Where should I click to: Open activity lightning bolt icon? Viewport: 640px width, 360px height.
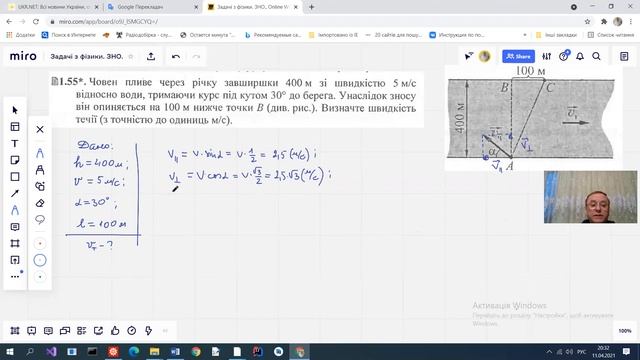pyautogui.click(x=148, y=331)
